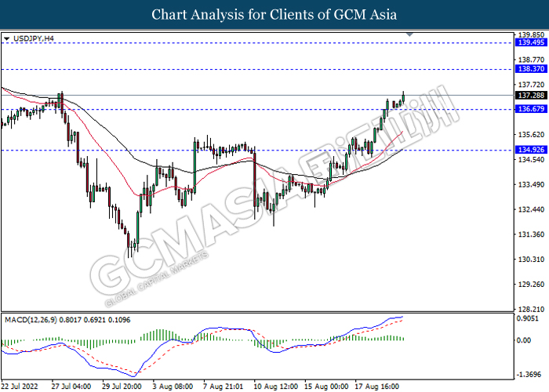Click the 27 Jul 04:00 time label
The height and width of the screenshot is (392, 549).
tap(71, 387)
